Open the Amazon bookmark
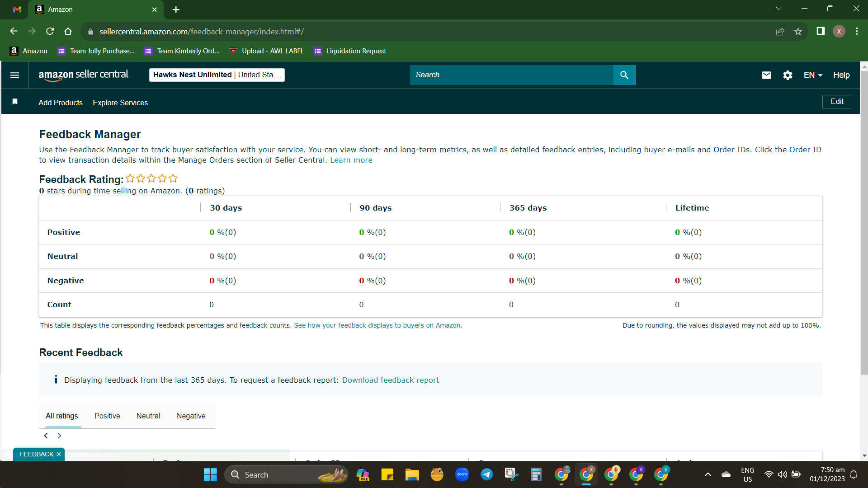Image resolution: width=868 pixels, height=488 pixels. (28, 51)
